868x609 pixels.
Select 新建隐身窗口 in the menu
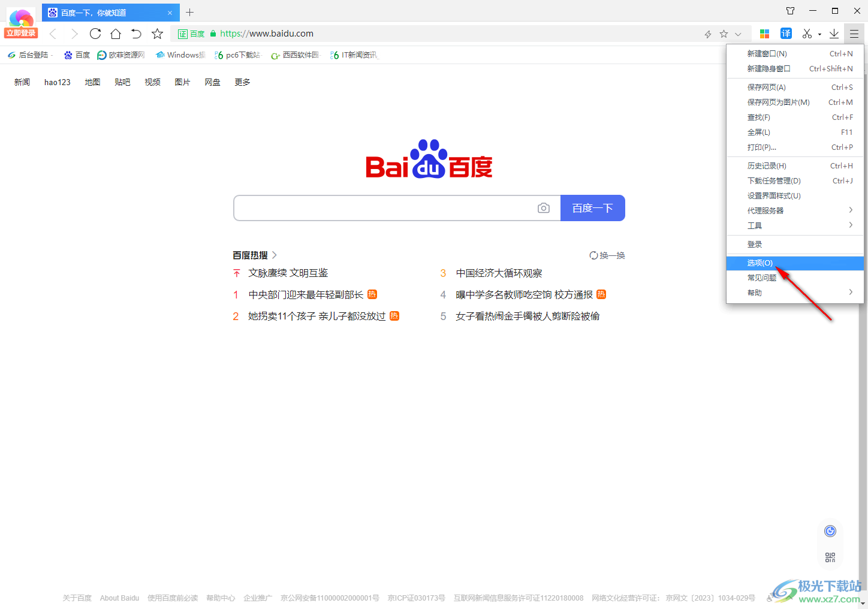tap(795, 68)
